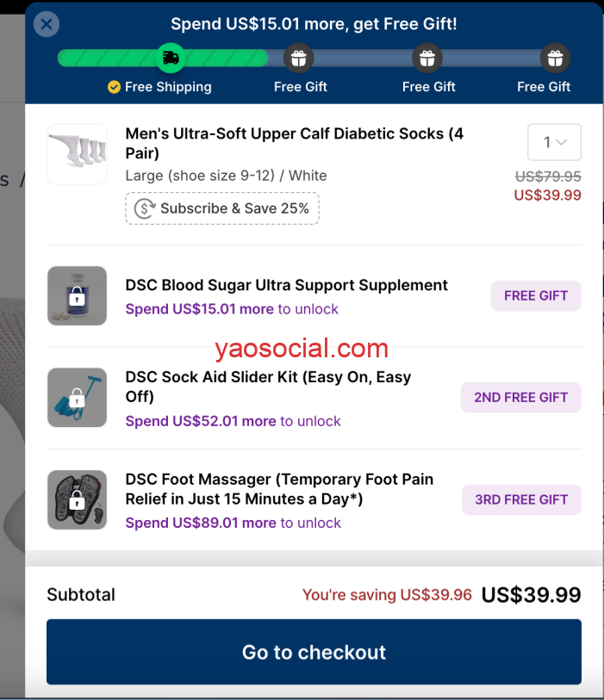Click locked Sock Aid Slider Kit thumbnail
Screen dimensions: 604x700
[x=77, y=397]
